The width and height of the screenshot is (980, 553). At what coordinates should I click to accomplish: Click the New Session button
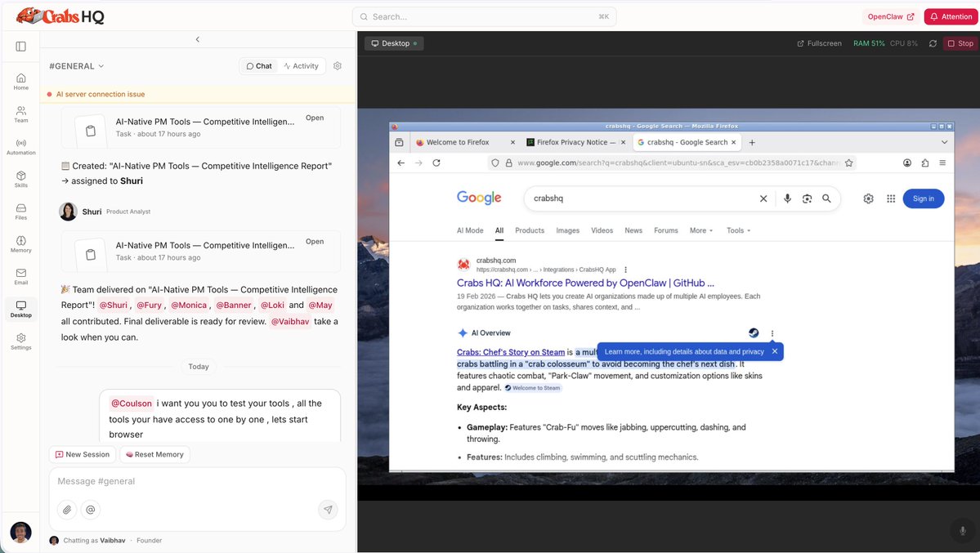tap(83, 454)
